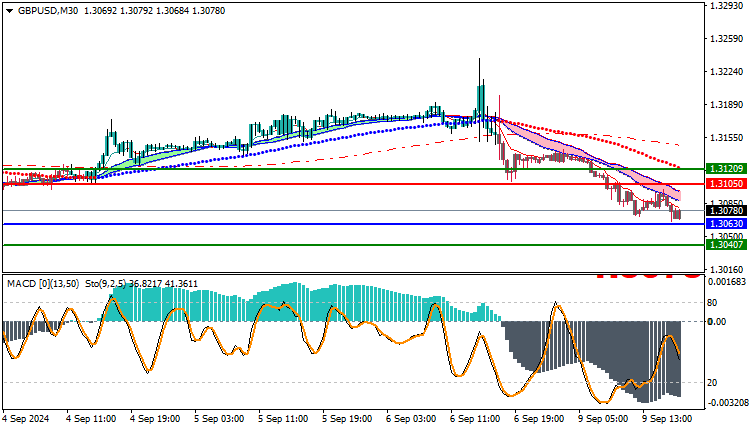Select the 6 Sep 19:00 time label
The width and height of the screenshot is (750, 430).
click(540, 419)
